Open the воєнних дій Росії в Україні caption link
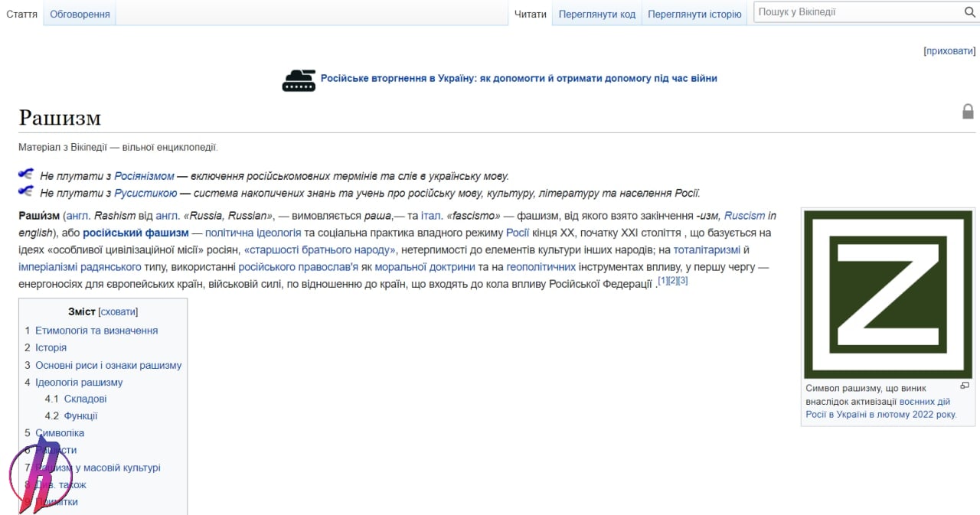The height and width of the screenshot is (515, 980). pos(880,408)
